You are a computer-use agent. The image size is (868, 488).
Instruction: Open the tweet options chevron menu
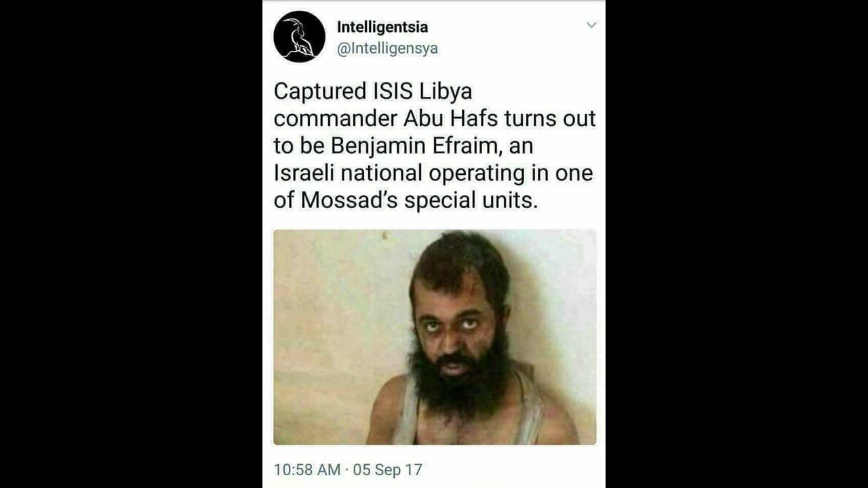[591, 25]
